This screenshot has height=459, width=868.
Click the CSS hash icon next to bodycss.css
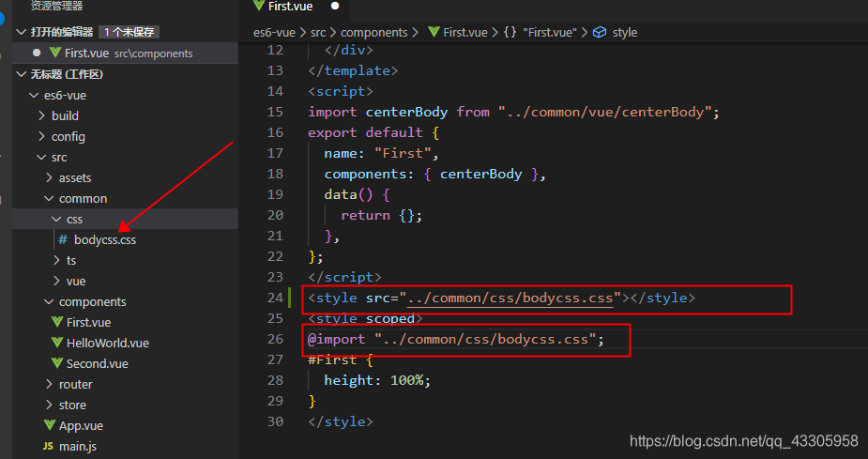(x=63, y=239)
